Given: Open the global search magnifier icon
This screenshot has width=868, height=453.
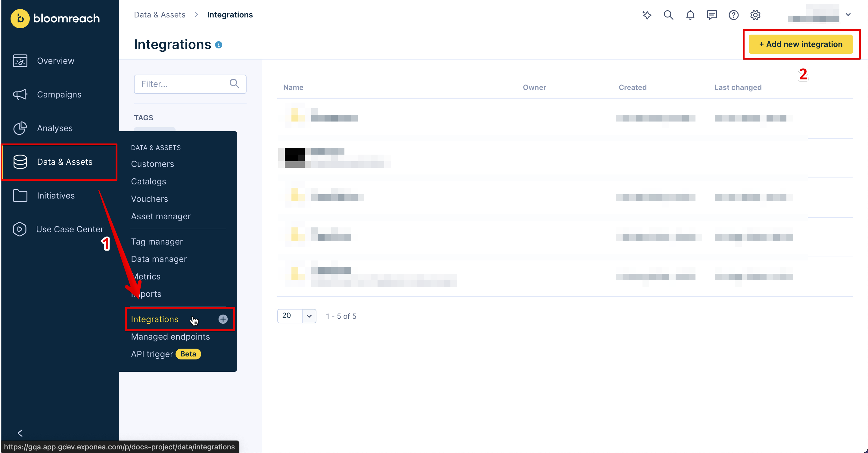Looking at the screenshot, I should 668,15.
